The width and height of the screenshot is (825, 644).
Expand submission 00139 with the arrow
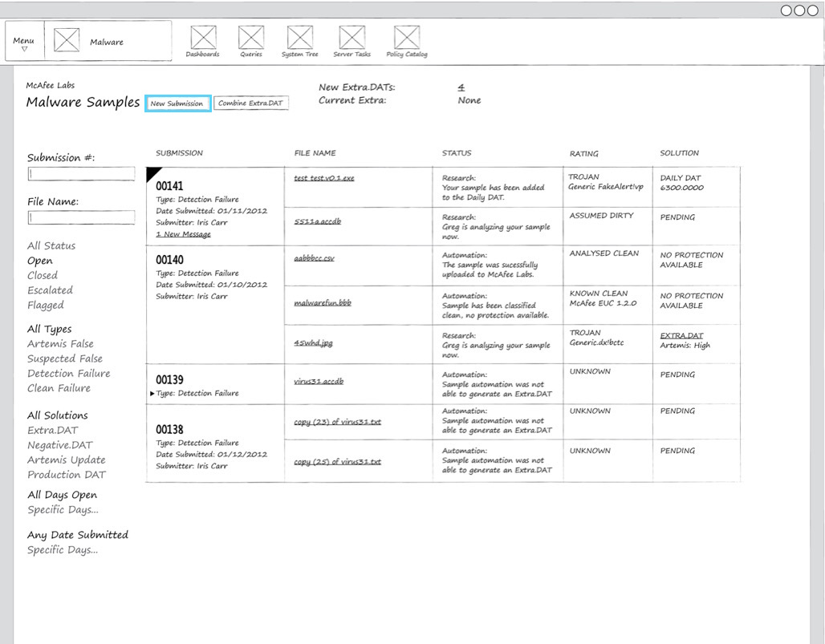click(152, 393)
